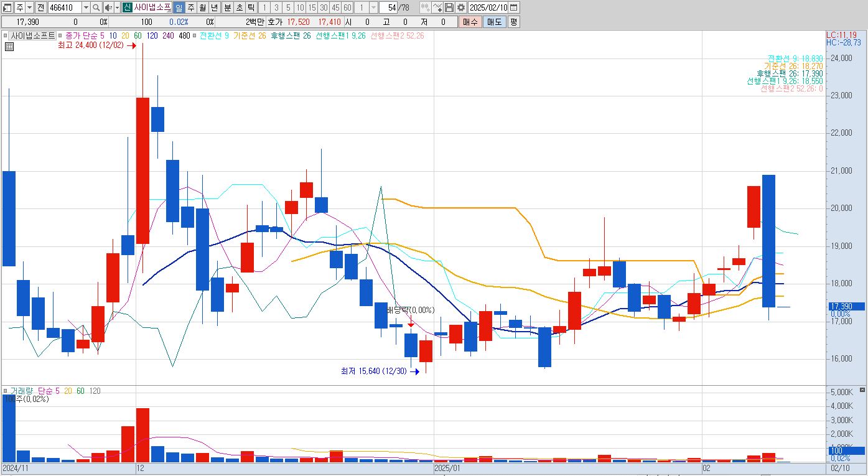Screen dimensions: 868x476
Task: Select the 분 minute chart period
Action: pos(226,7)
